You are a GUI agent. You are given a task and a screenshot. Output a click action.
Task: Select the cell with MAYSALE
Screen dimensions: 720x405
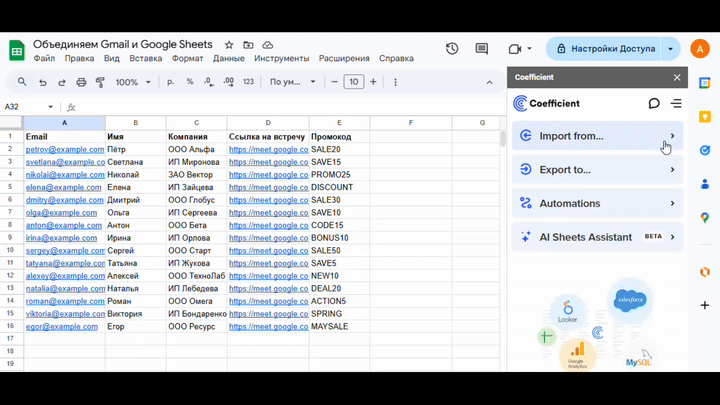[339, 326]
